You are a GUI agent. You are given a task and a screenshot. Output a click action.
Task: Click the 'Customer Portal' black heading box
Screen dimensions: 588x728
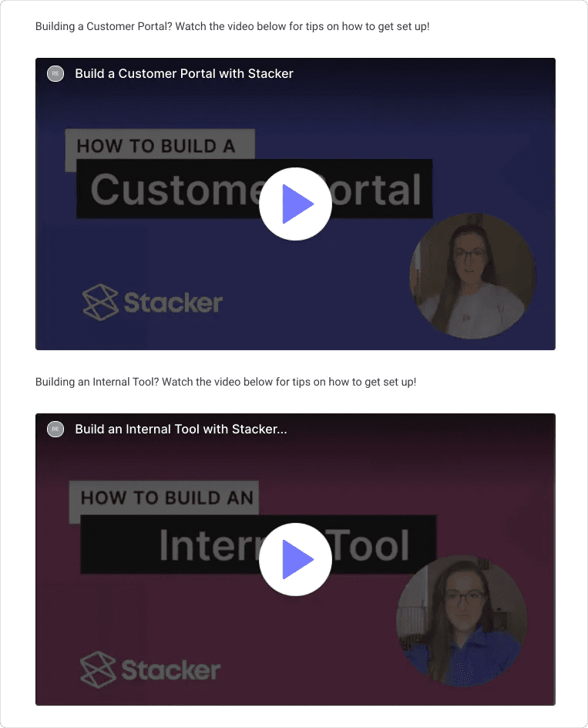[254, 189]
